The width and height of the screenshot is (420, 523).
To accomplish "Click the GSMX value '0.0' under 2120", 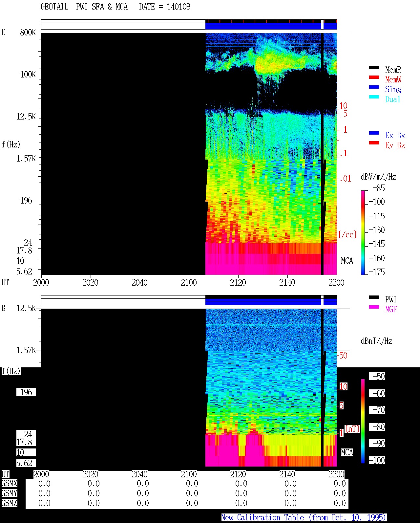I will click(241, 483).
